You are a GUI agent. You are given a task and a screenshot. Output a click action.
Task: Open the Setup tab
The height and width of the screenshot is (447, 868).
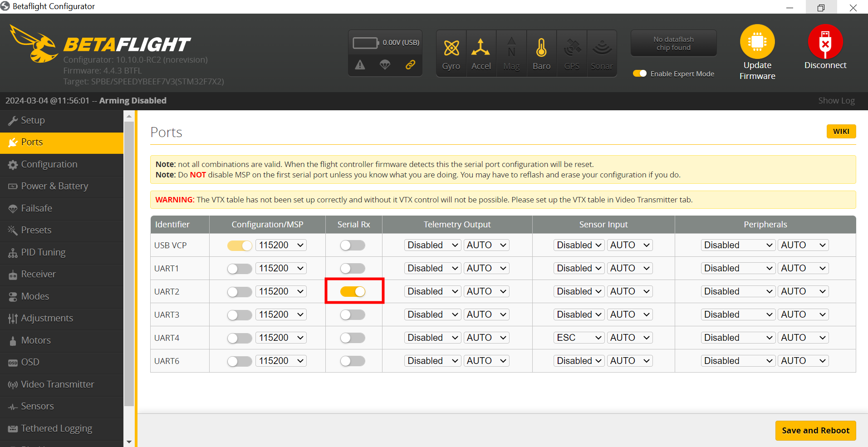click(62, 121)
